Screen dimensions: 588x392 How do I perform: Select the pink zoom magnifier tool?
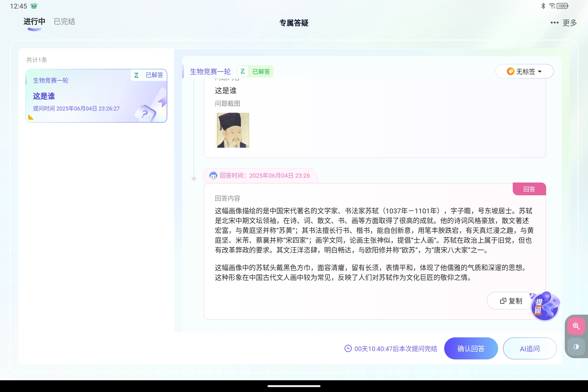[x=576, y=326]
